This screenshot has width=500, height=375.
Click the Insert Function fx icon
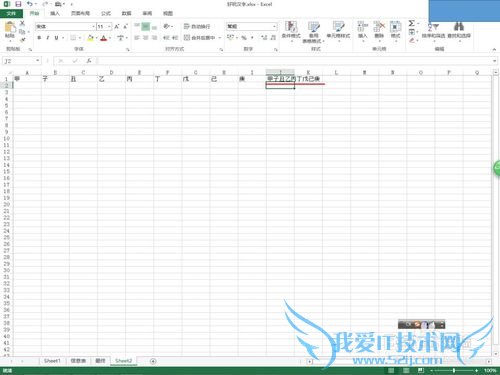pos(89,61)
